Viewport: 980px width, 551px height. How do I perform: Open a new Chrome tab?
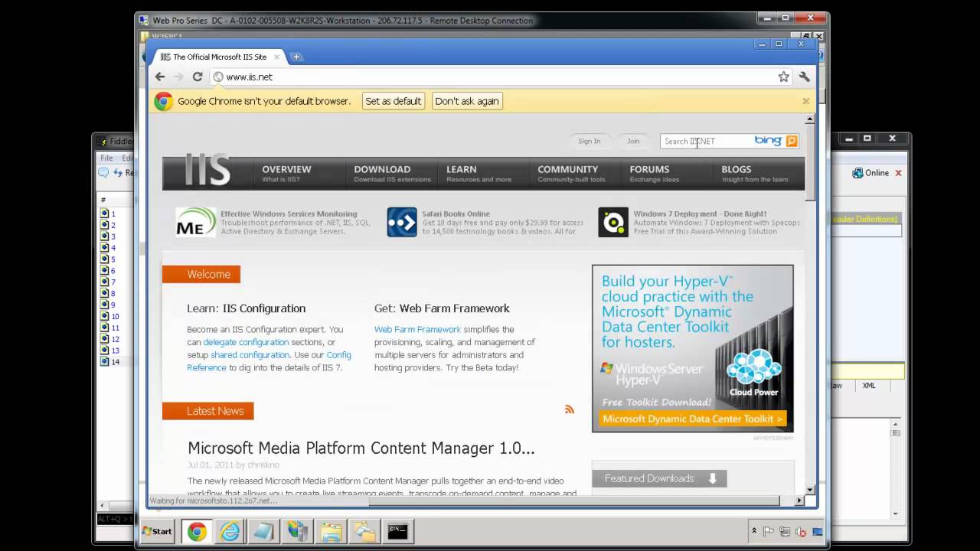tap(296, 57)
